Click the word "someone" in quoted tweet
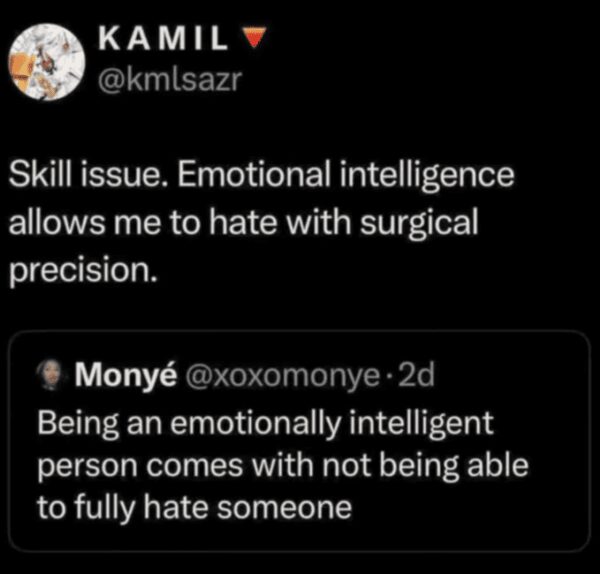The image size is (600, 574). coord(297,508)
